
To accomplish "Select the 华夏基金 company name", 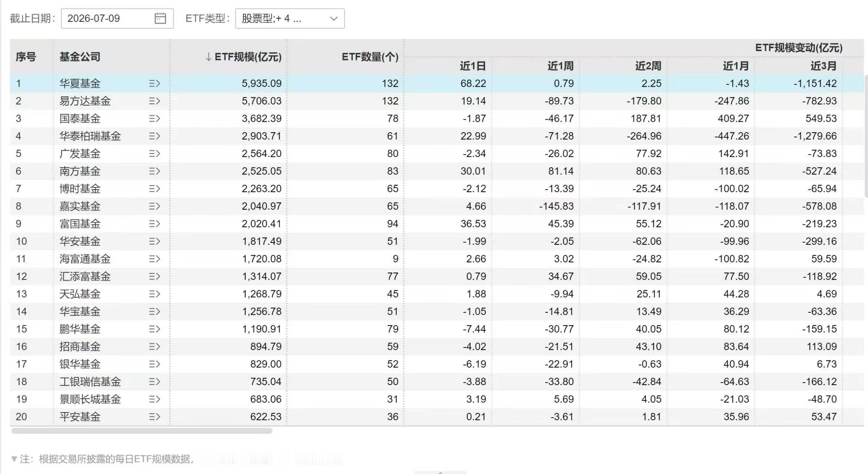I will pos(80,83).
